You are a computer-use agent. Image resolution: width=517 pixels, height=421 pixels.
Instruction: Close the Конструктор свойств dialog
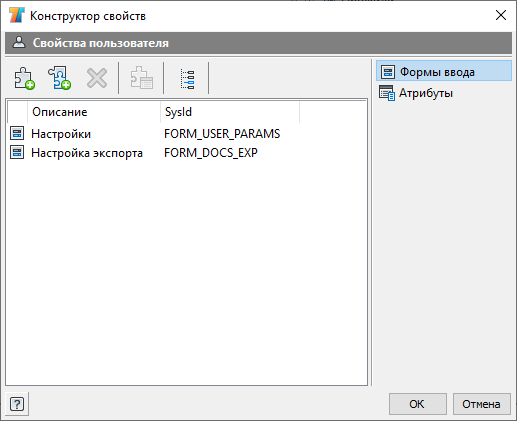coord(501,15)
